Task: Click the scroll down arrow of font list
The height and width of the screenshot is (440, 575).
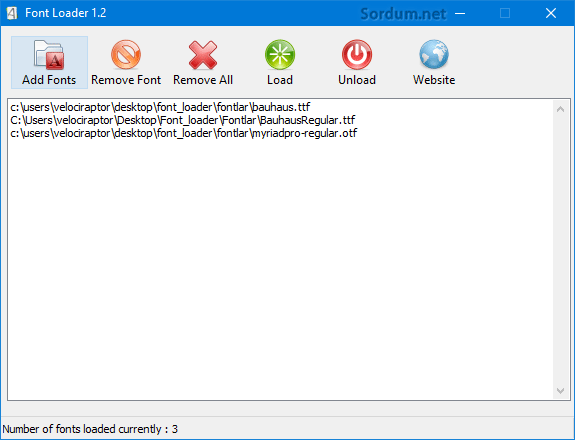Action: point(560,391)
